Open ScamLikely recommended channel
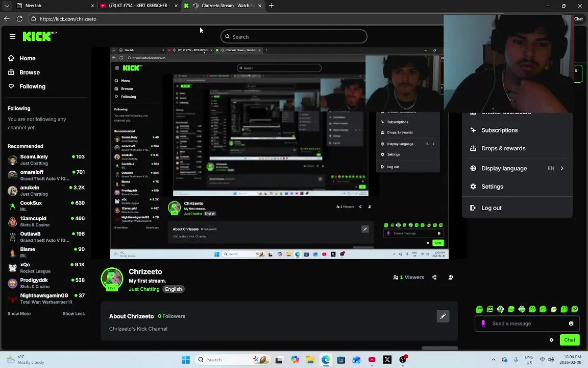The image size is (588, 368). (46, 159)
